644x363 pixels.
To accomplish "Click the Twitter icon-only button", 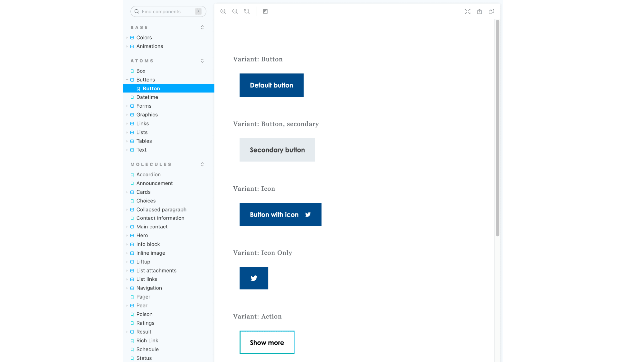I will point(254,278).
